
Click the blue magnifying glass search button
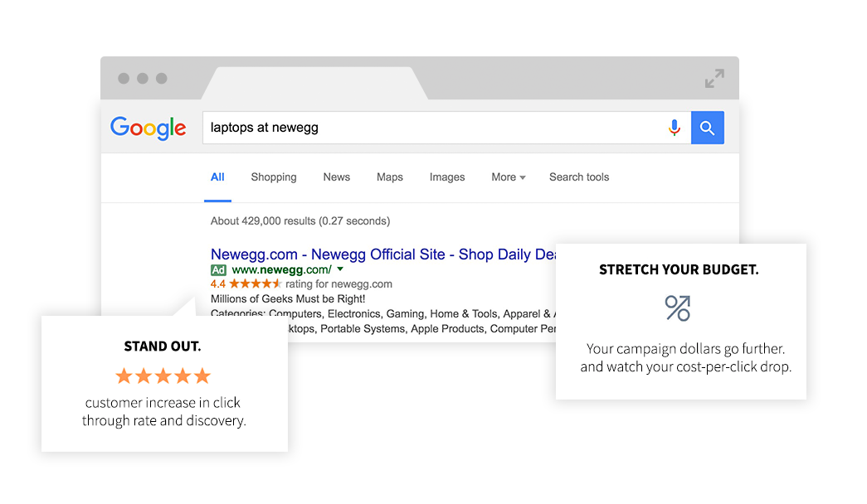[707, 127]
